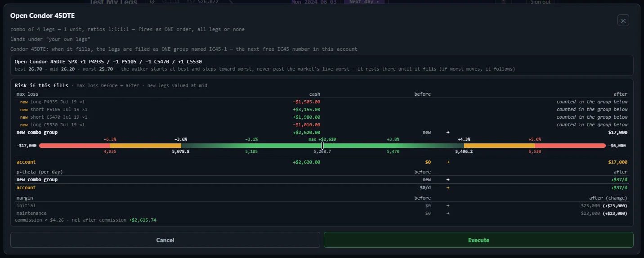Click right orange segment of risk bar
The height and width of the screenshot is (258, 644).
pyautogui.click(x=499, y=146)
